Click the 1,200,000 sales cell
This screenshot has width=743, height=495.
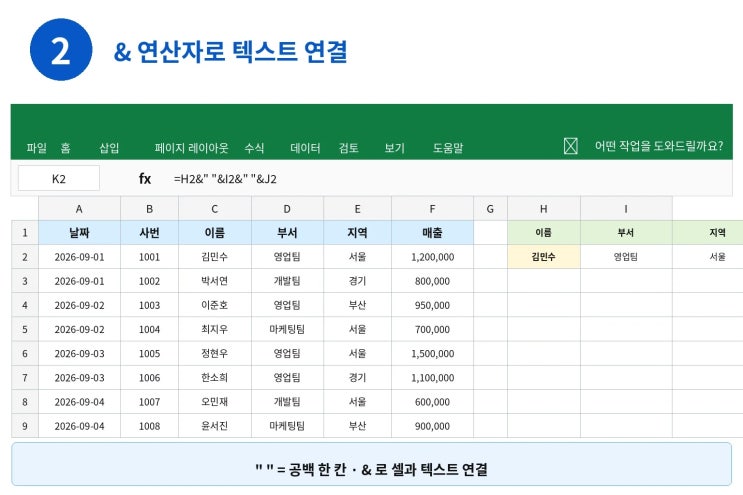pyautogui.click(x=432, y=257)
